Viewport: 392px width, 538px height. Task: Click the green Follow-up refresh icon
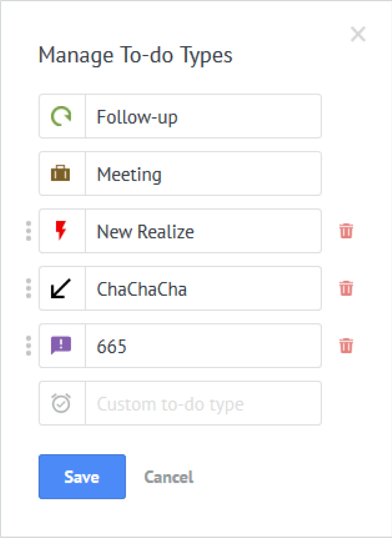coord(61,116)
